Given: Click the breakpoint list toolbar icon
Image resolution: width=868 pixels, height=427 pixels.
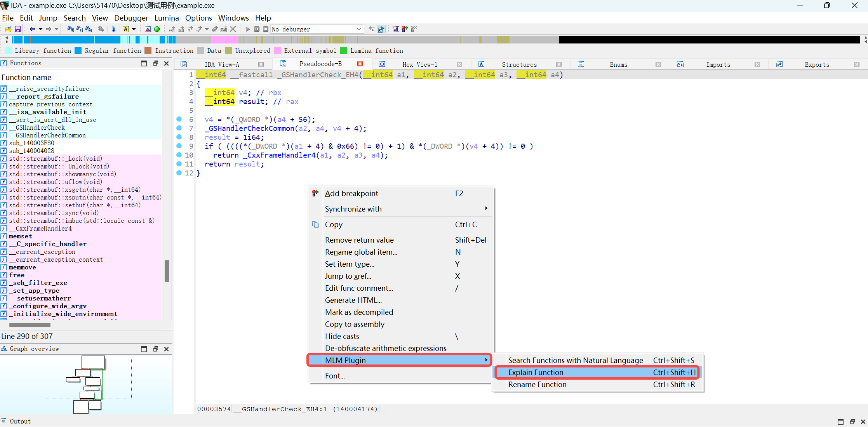Looking at the screenshot, I should [396, 29].
